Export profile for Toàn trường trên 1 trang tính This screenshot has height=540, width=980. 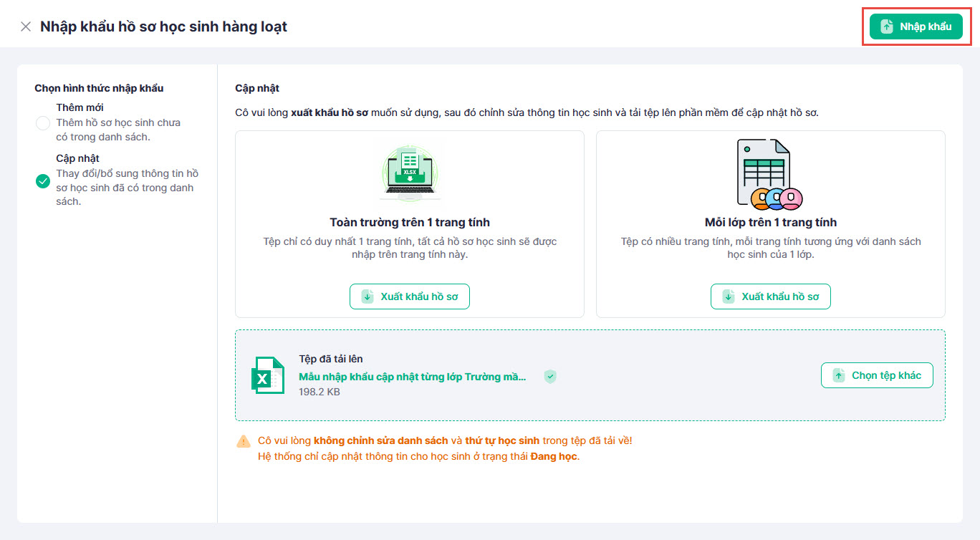(410, 296)
